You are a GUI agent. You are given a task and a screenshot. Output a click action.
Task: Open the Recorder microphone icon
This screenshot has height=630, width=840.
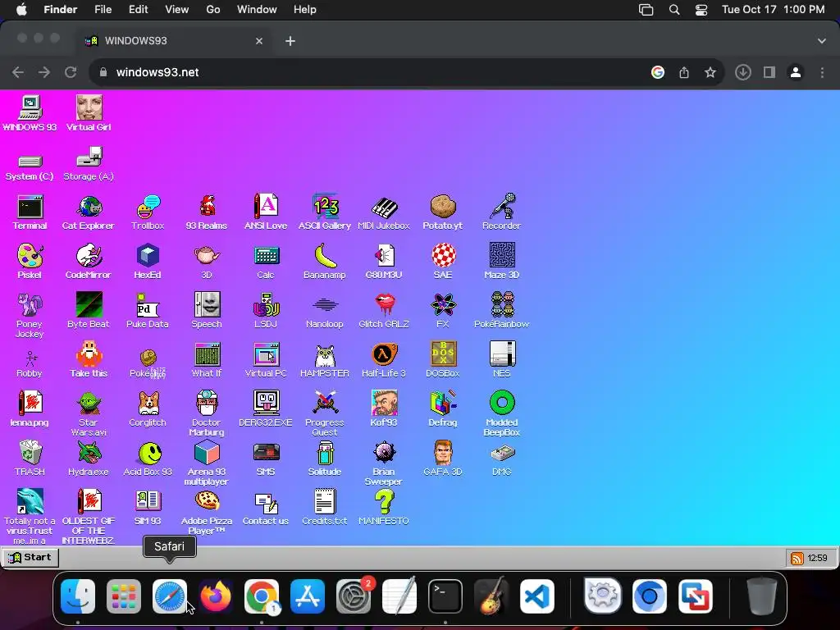(x=501, y=212)
